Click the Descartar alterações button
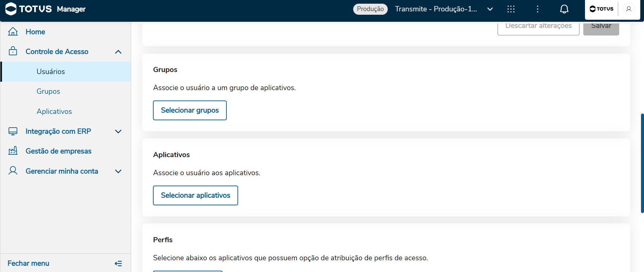This screenshot has width=644, height=272. point(538,27)
